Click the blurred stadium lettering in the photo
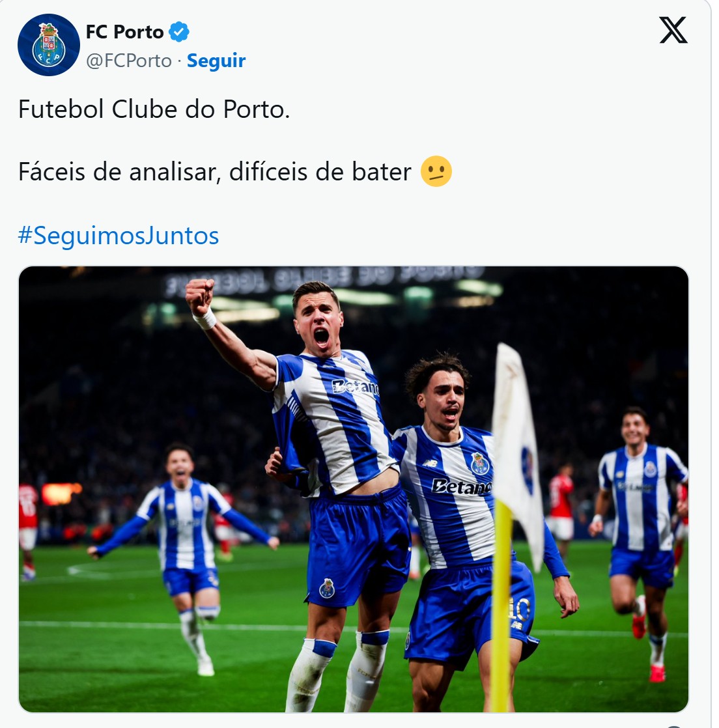This screenshot has width=719, height=728. pos(324,279)
